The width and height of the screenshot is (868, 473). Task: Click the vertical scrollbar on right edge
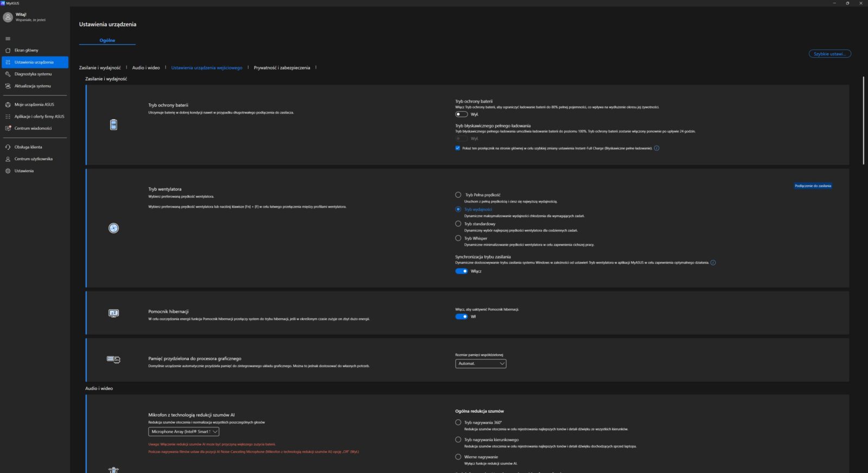[864, 121]
